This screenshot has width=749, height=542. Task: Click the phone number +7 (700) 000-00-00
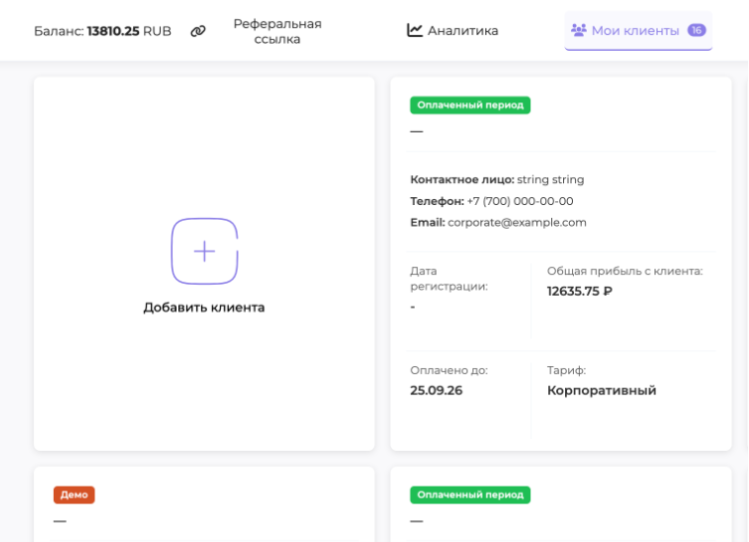[520, 201]
